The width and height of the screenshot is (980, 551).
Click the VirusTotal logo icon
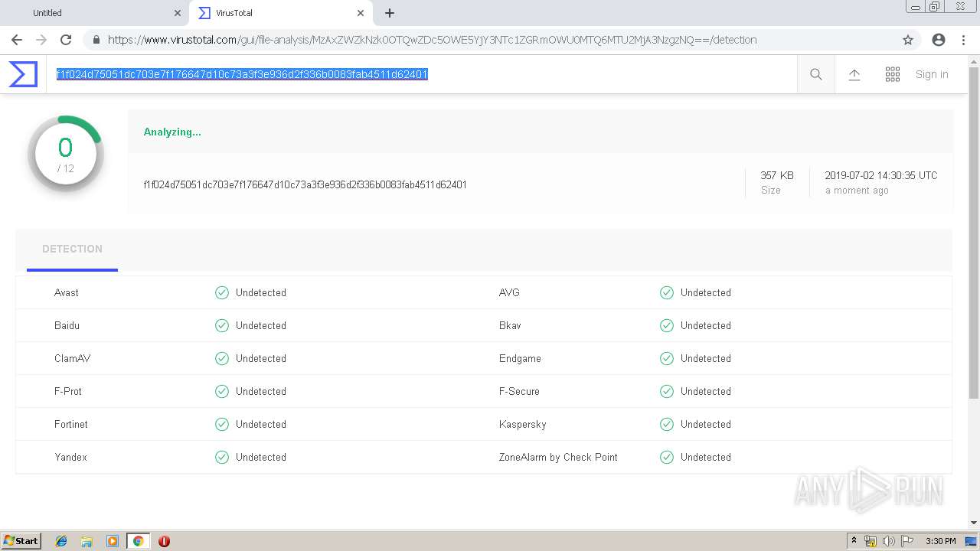click(23, 74)
